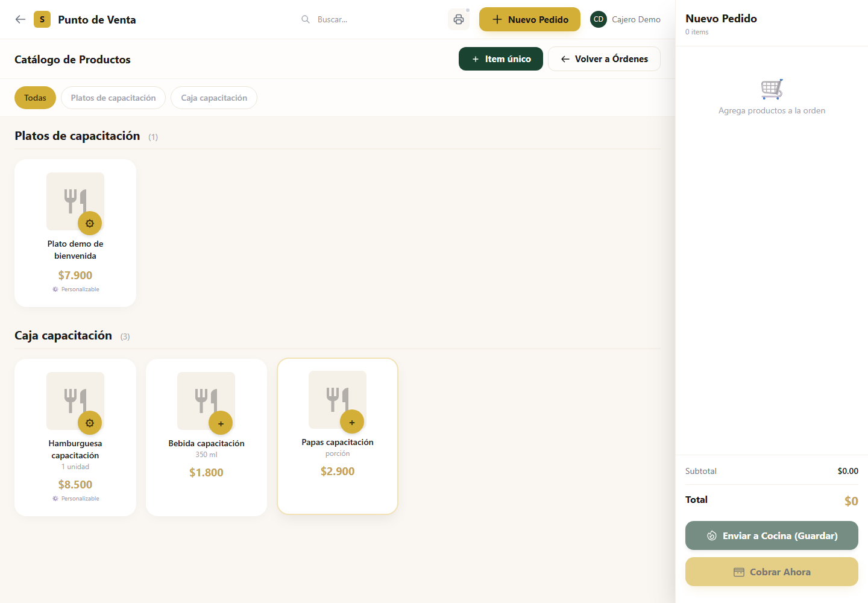Click Personalizable label under Plato demo

pos(76,289)
